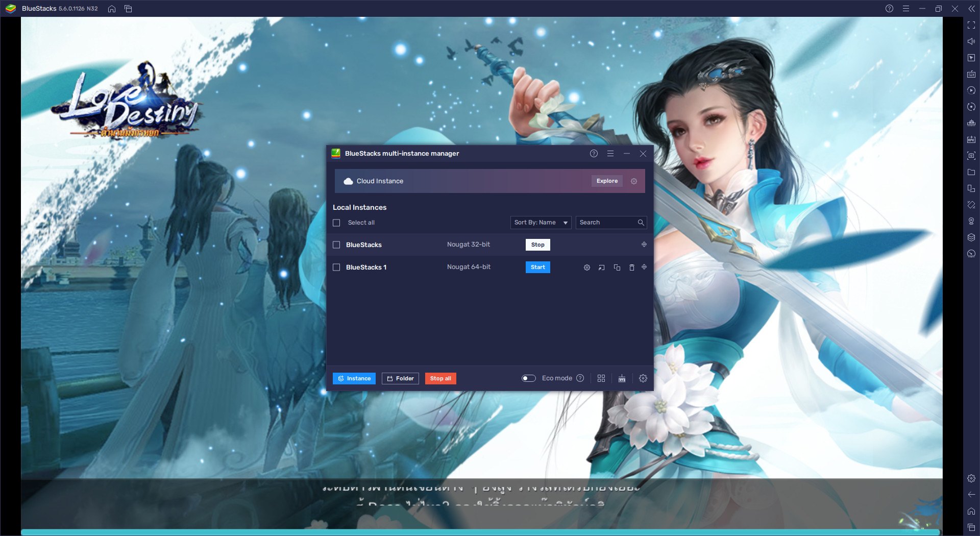Click the new Instance button
Screen dimensions: 980x536
pos(354,378)
